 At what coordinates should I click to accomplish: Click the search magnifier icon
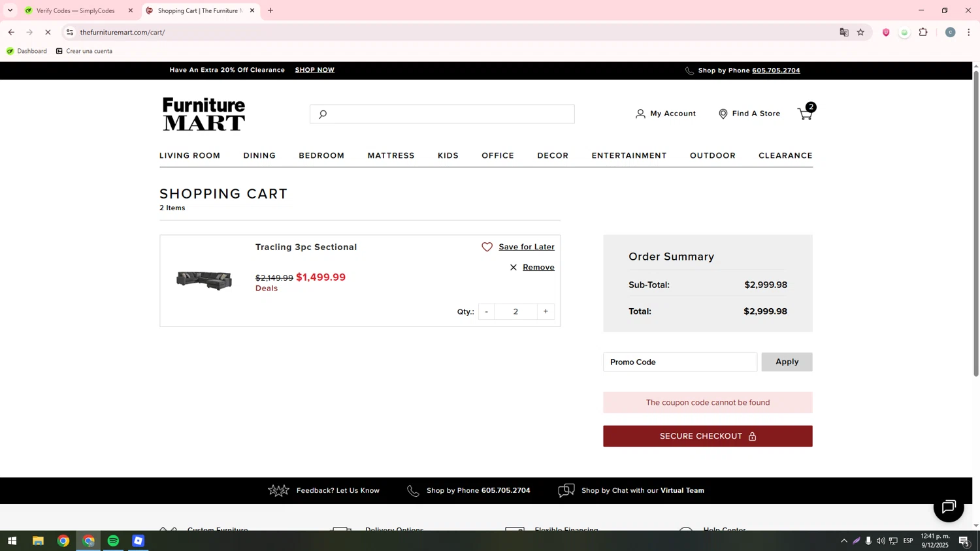[x=322, y=114]
